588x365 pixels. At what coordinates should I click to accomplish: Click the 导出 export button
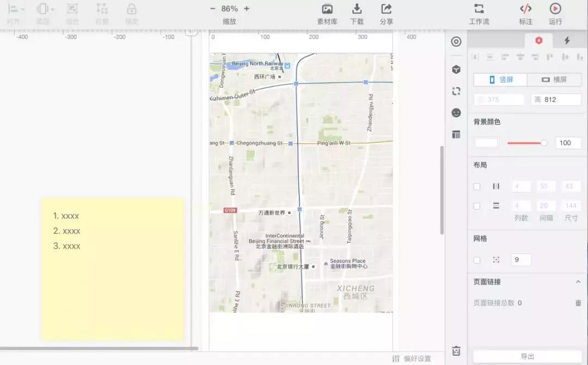tap(527, 356)
